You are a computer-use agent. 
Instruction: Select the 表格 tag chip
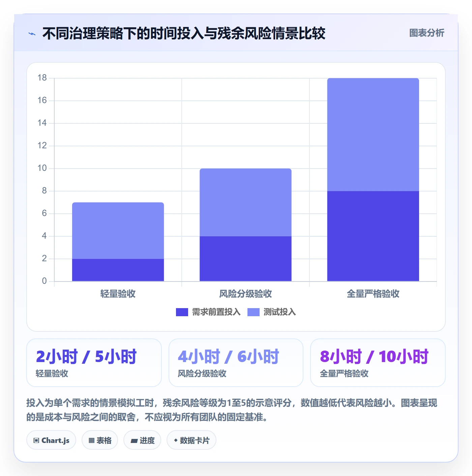100,440
